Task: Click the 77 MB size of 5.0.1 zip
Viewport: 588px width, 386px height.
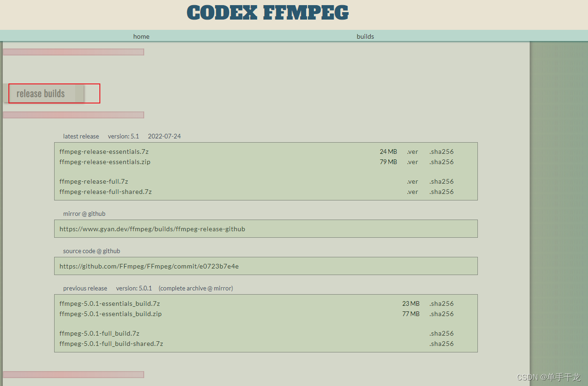Action: point(411,314)
